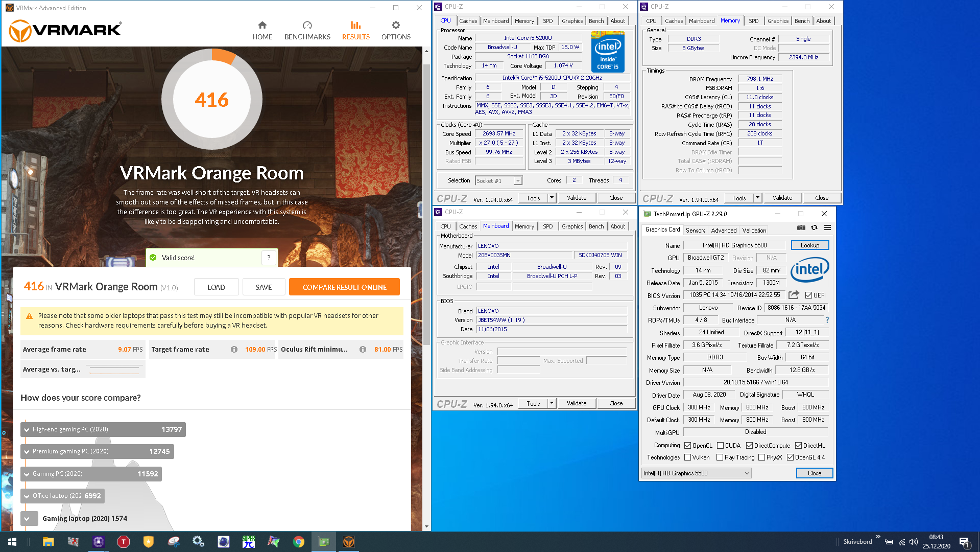Click info icon next to Target frame rate
The height and width of the screenshot is (552, 980).
[x=234, y=350]
